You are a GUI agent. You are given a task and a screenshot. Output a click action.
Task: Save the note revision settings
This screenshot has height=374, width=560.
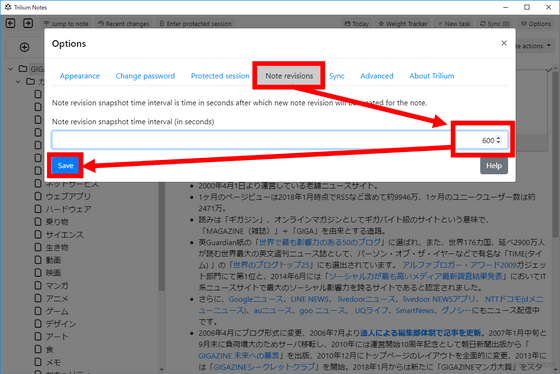click(65, 165)
